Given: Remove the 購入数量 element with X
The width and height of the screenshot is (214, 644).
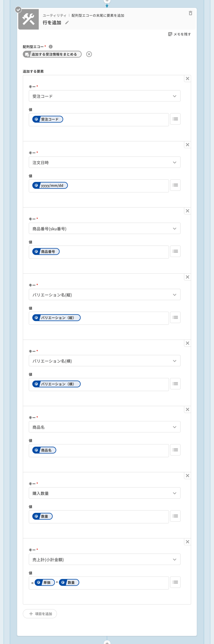Looking at the screenshot, I should point(188,476).
